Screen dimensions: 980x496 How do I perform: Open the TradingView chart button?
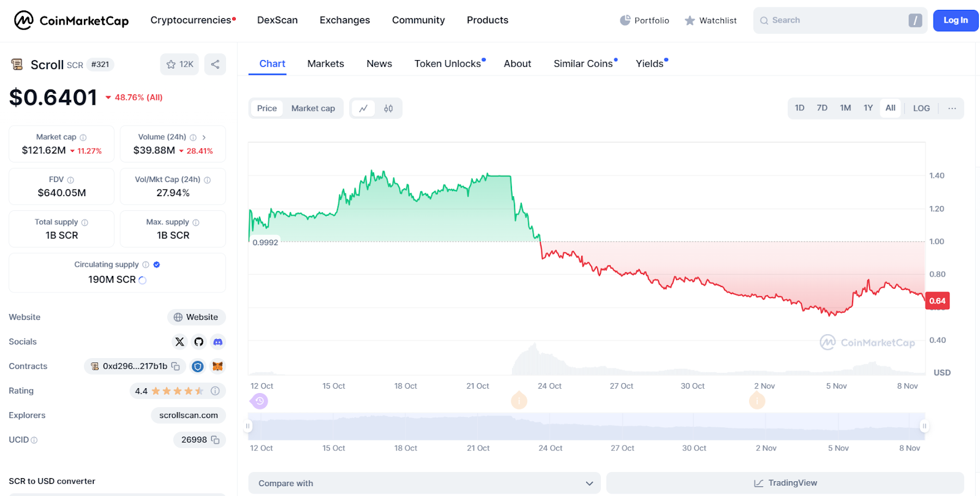point(785,483)
